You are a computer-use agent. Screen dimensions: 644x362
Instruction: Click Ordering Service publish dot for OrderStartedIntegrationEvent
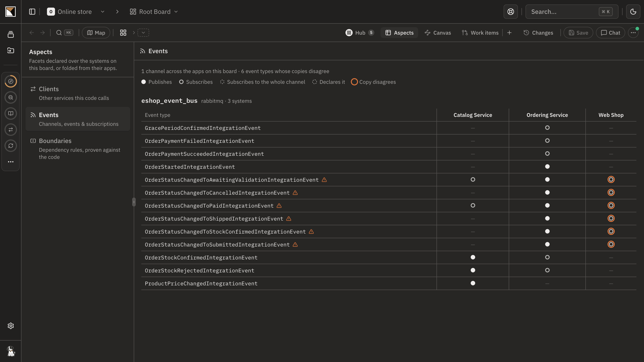(547, 166)
